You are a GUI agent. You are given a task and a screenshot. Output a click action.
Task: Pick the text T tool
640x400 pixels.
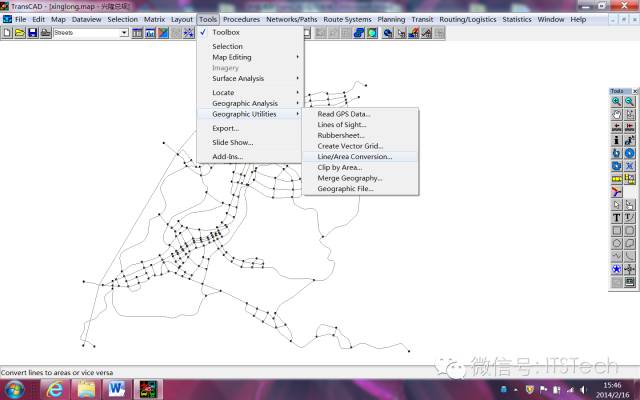point(617,217)
